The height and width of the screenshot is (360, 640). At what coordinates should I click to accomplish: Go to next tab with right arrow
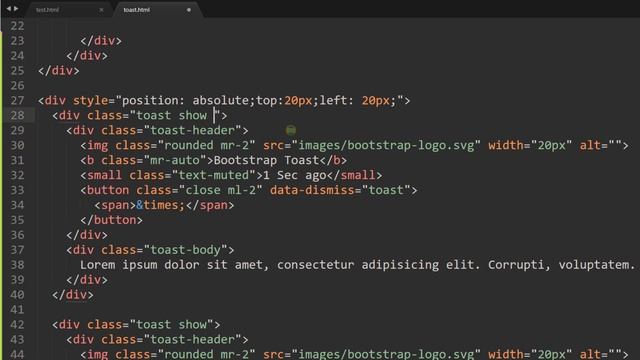[x=16, y=8]
